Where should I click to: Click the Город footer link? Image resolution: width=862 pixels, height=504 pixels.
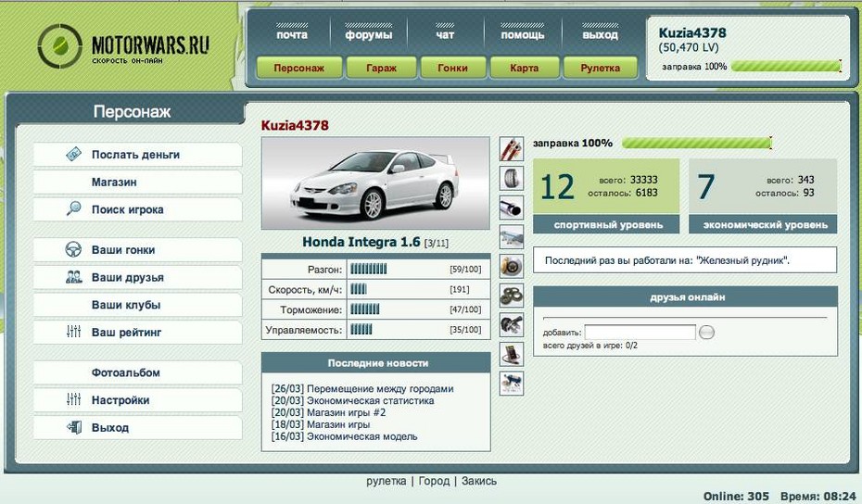(x=434, y=481)
